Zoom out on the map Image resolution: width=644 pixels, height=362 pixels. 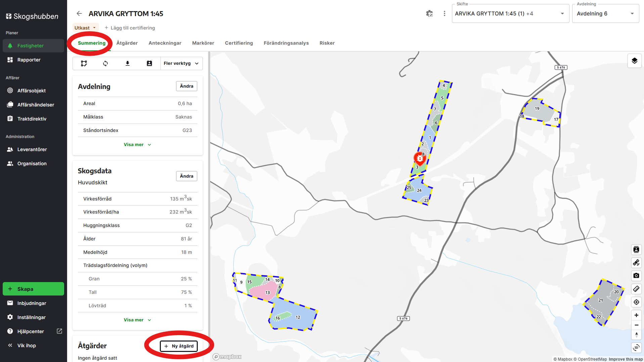coord(636,325)
